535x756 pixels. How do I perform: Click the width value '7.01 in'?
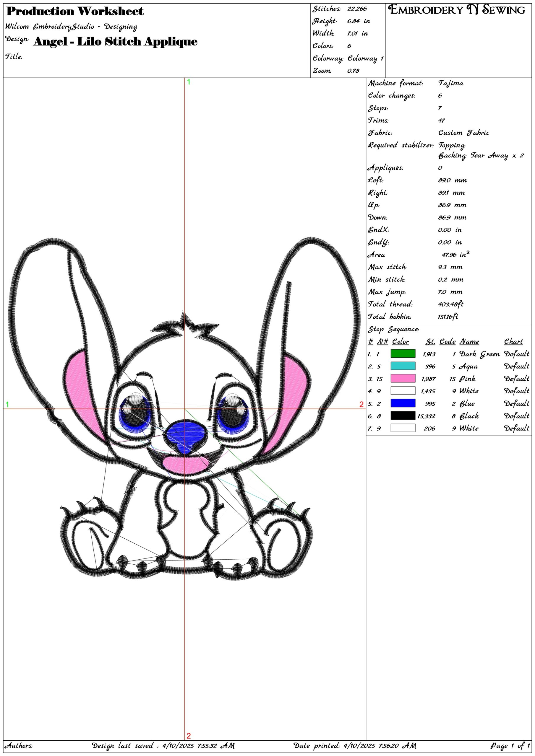pyautogui.click(x=357, y=34)
